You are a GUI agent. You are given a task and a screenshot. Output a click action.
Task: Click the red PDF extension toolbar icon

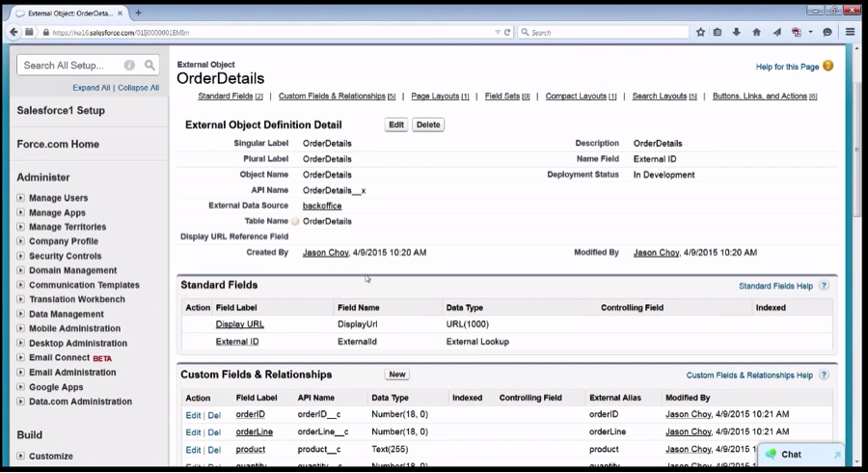click(797, 32)
